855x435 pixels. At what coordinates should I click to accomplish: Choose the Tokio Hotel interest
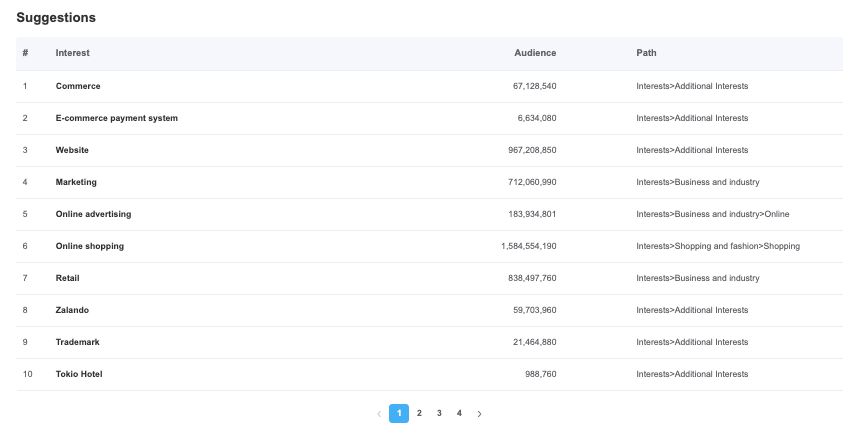[79, 374]
